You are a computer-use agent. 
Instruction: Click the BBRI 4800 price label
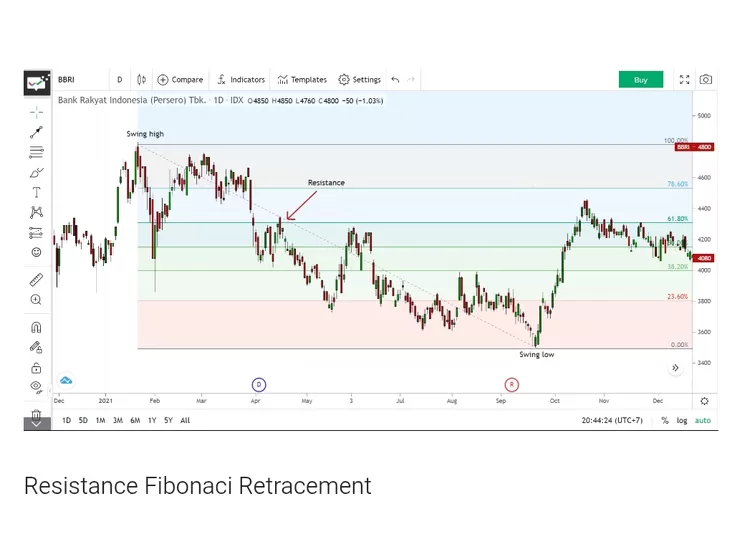click(x=695, y=147)
